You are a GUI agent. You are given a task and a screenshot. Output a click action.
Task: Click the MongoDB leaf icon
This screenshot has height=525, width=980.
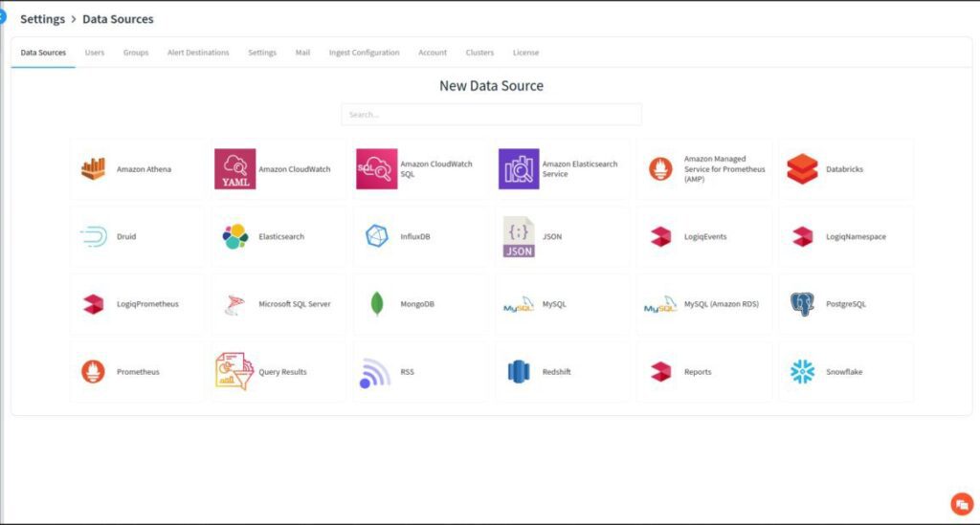(377, 304)
